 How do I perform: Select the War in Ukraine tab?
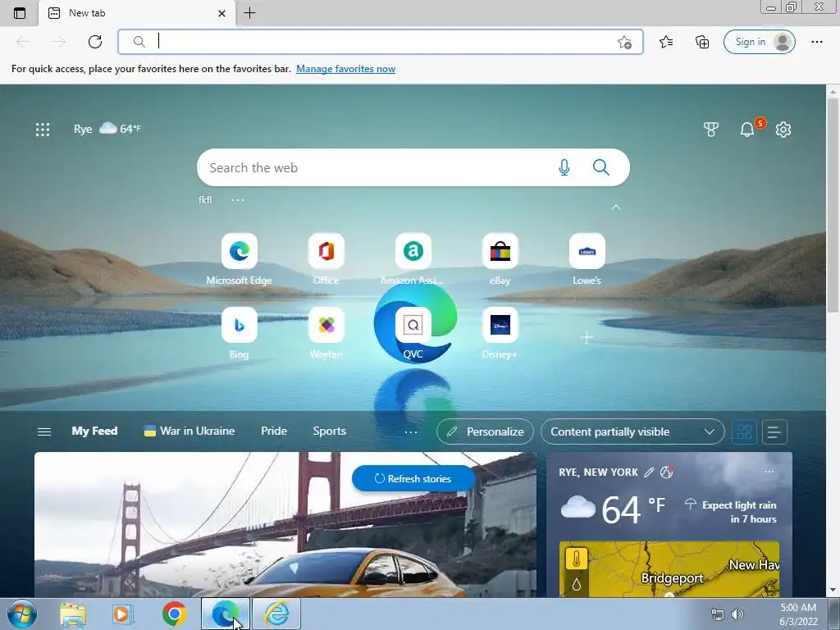click(189, 431)
